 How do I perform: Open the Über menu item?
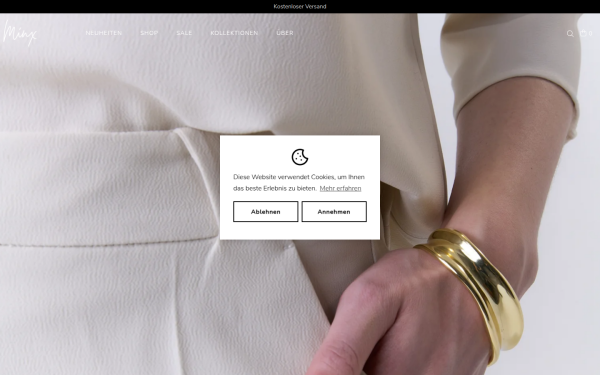point(285,33)
